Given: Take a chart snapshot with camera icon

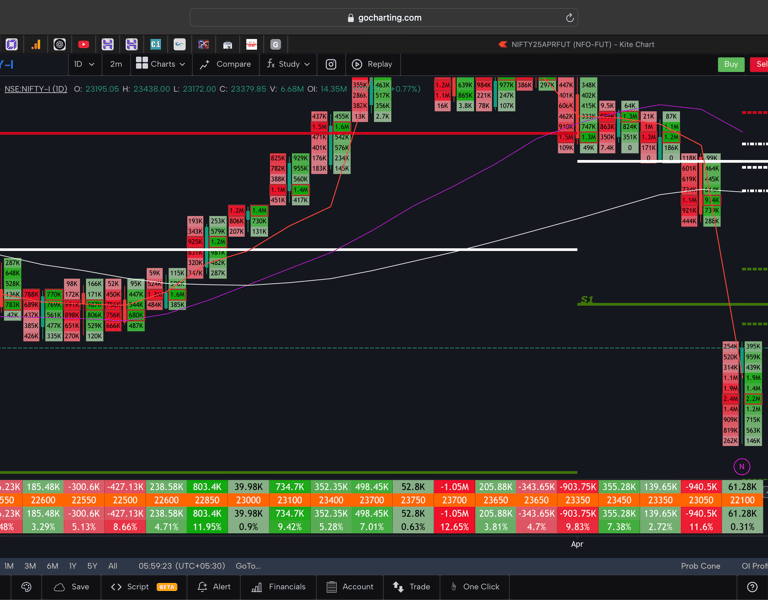Looking at the screenshot, I should coord(331,64).
